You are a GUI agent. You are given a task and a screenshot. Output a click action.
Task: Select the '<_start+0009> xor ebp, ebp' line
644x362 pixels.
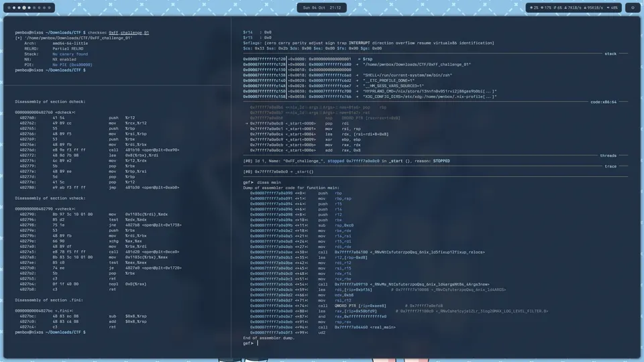(x=305, y=139)
